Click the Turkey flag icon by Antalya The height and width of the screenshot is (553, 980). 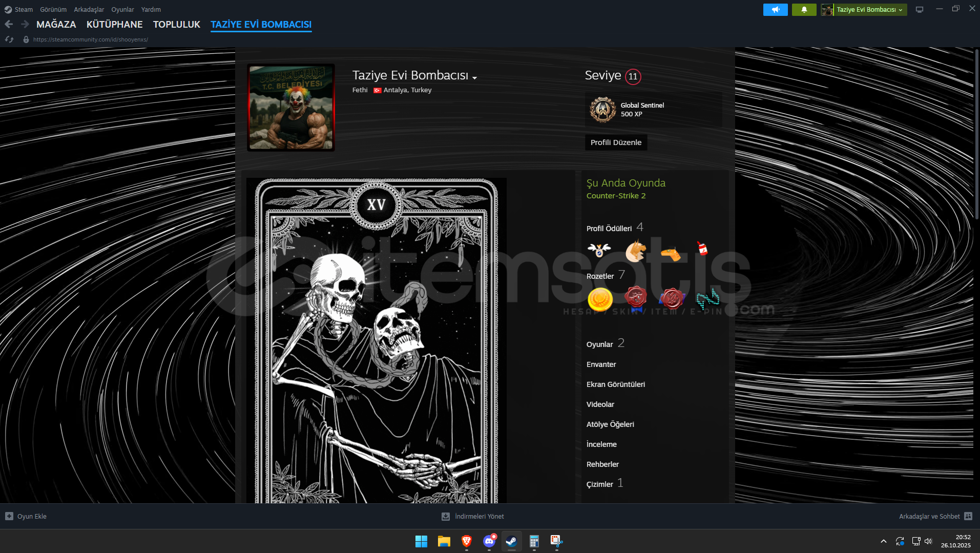pyautogui.click(x=378, y=90)
